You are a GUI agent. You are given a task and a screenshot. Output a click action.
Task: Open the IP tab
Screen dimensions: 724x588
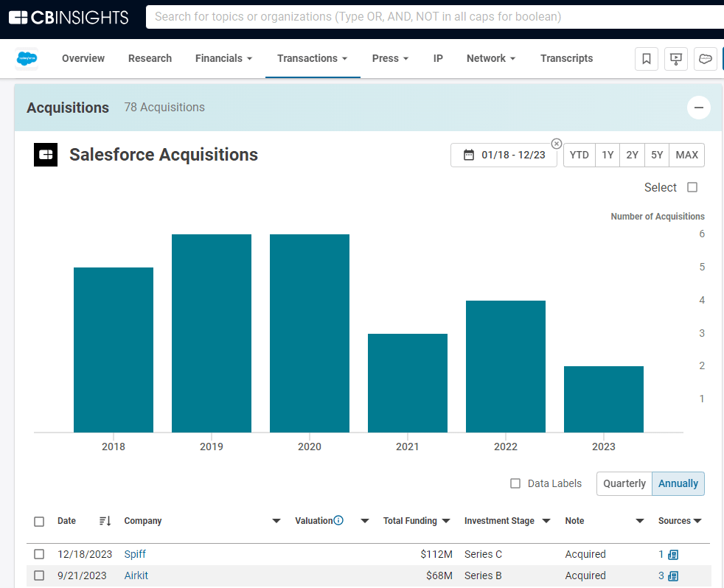[438, 59]
